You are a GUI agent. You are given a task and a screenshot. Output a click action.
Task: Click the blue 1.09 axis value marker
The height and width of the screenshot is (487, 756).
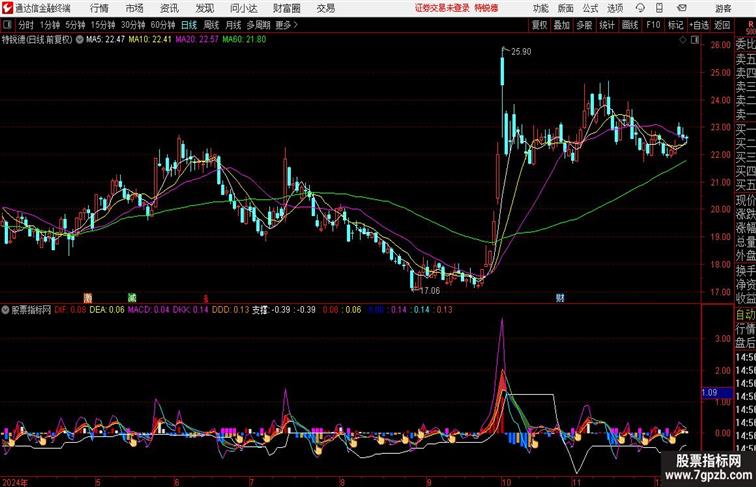click(716, 392)
